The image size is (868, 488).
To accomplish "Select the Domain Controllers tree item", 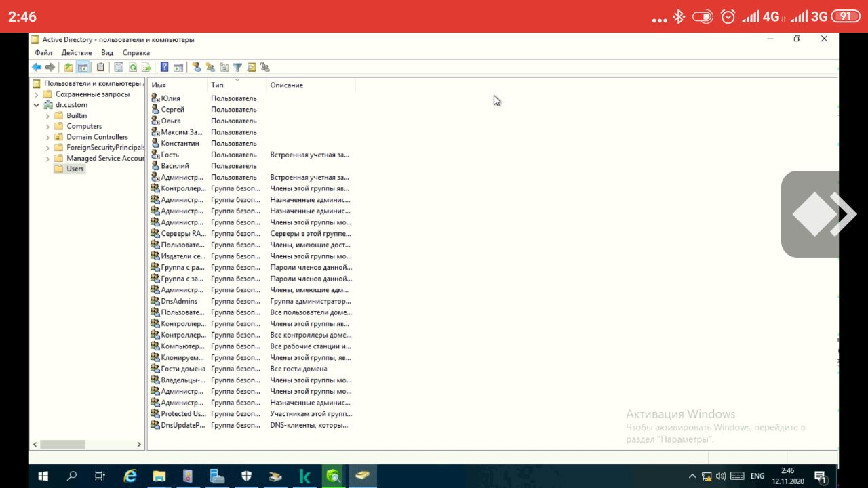I will click(x=97, y=137).
